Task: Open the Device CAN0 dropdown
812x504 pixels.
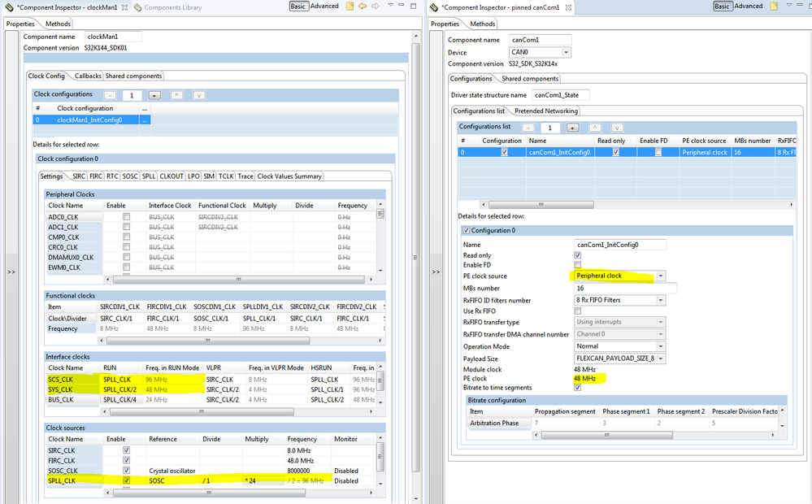Action: [x=566, y=52]
